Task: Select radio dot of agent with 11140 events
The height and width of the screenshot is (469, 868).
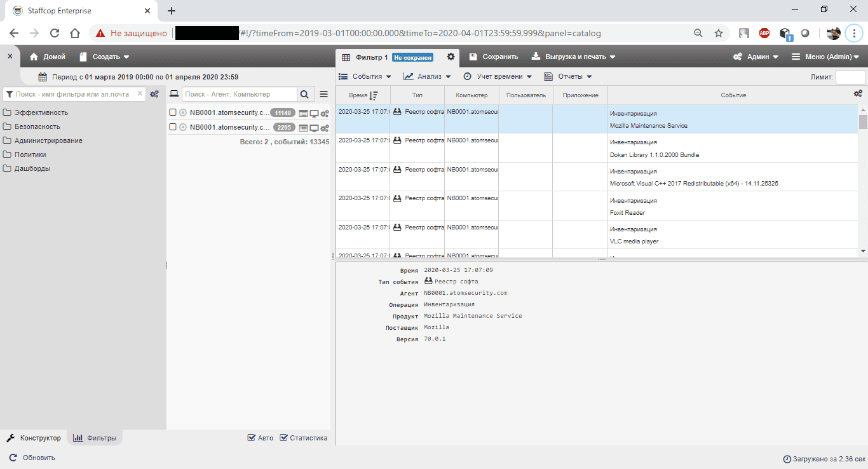Action: pos(183,112)
